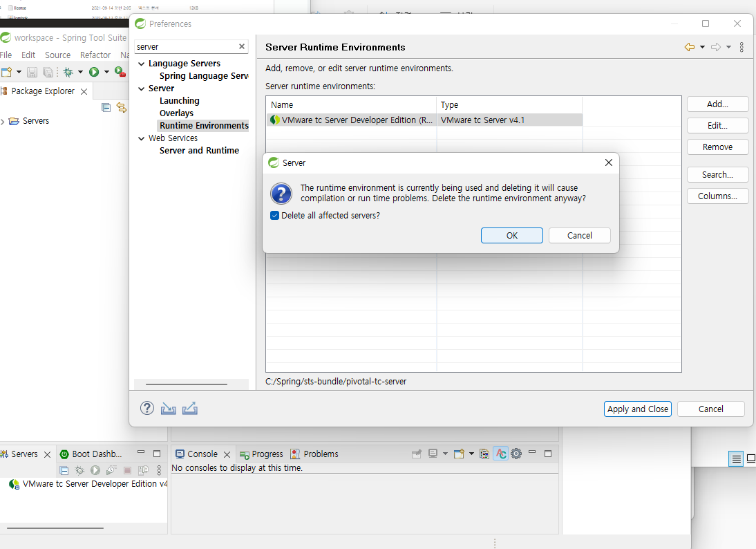Select Launching under Server
The image size is (756, 549).
point(180,101)
